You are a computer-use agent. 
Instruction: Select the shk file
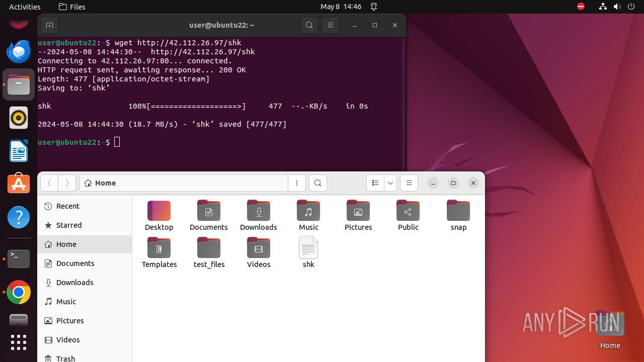308,253
